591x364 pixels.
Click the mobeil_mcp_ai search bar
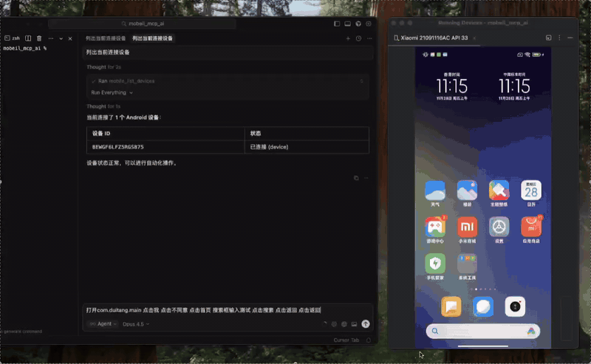[x=142, y=24]
